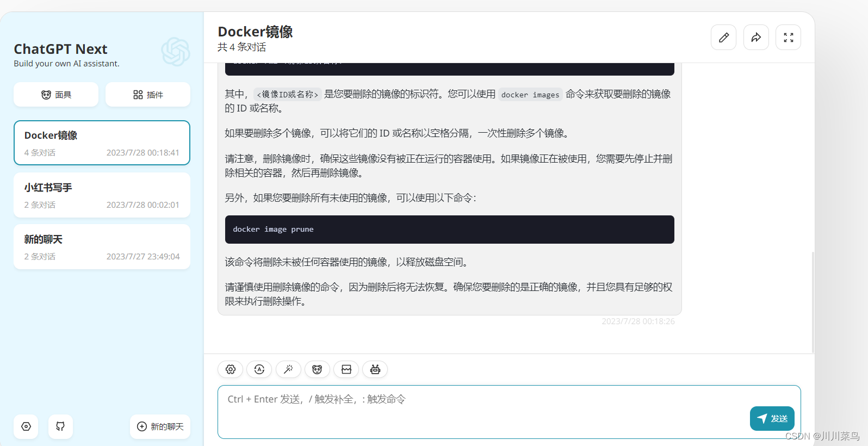
Task: Open quick prompts magic wand icon
Action: pyautogui.click(x=288, y=369)
